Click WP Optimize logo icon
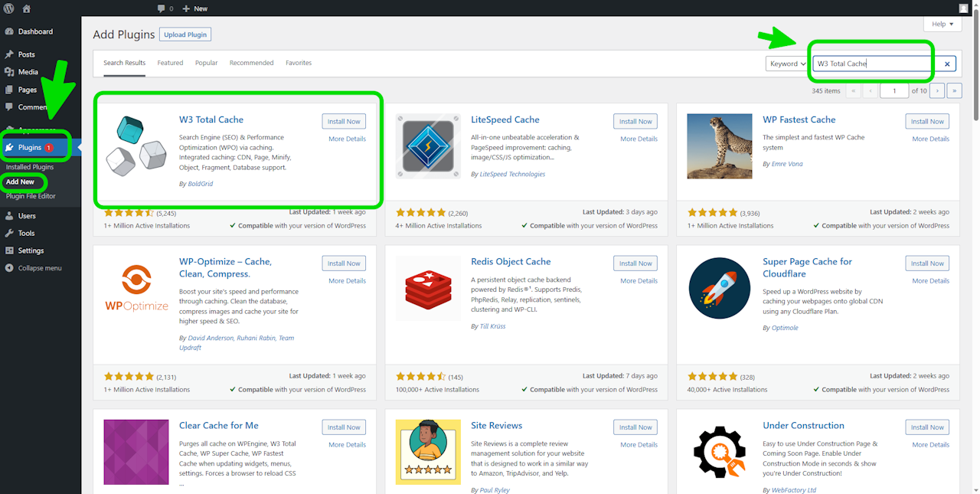The image size is (980, 494). (x=136, y=288)
